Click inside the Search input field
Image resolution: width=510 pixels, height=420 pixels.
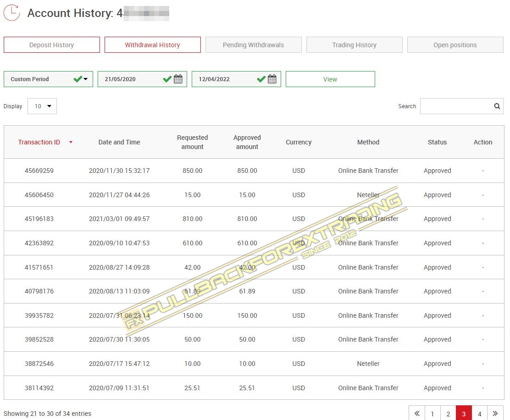point(456,106)
